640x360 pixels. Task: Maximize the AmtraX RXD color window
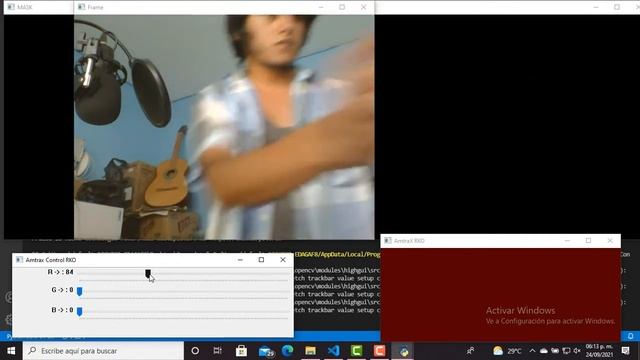point(588,240)
